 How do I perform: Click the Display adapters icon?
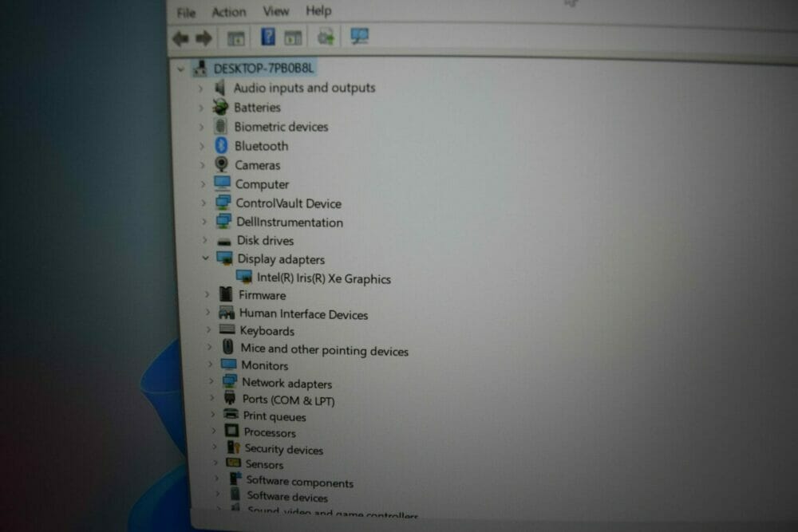pos(224,258)
